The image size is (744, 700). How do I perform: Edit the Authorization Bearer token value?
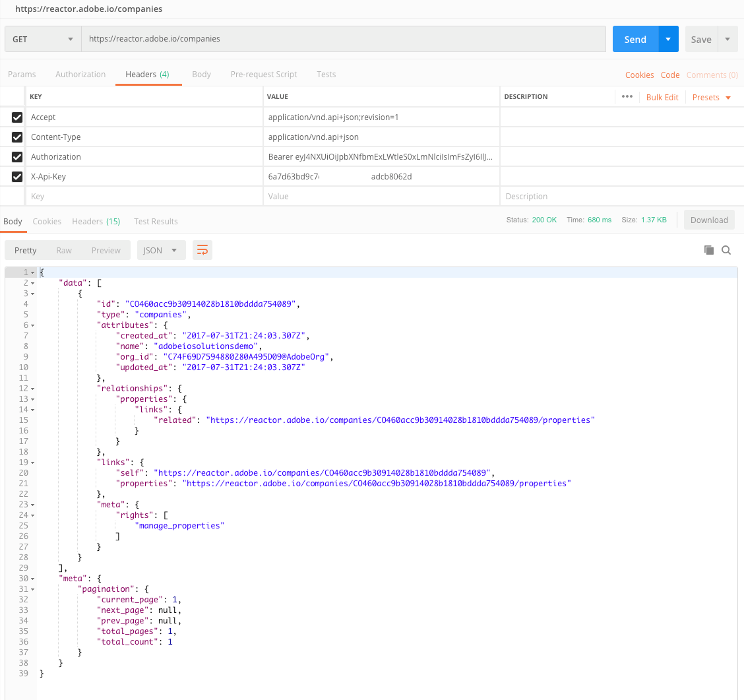pos(381,156)
